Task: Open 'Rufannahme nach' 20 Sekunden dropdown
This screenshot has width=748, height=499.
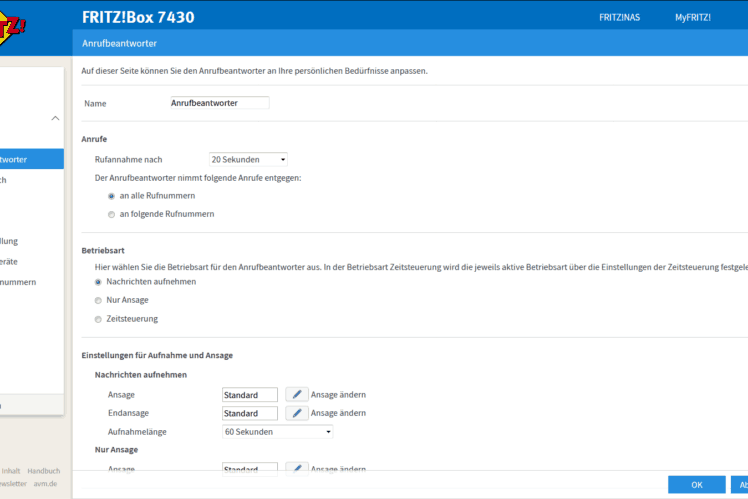Action: coord(248,159)
